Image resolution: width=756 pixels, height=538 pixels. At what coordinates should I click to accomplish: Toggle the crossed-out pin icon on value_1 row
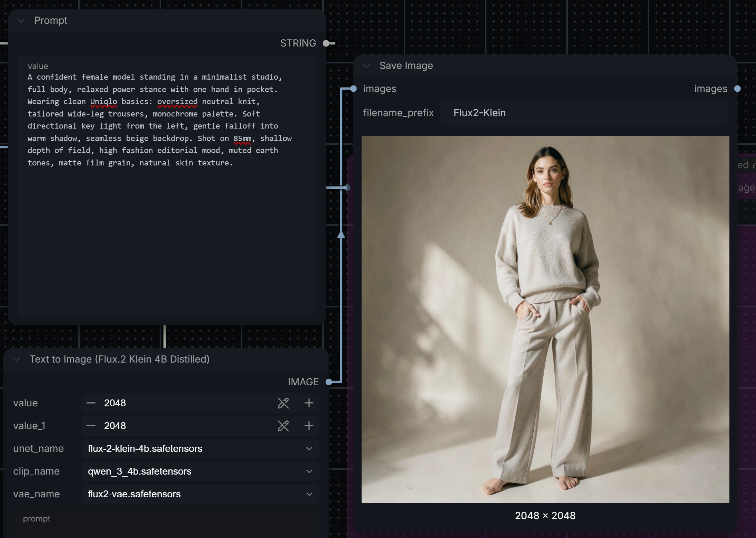[283, 426]
